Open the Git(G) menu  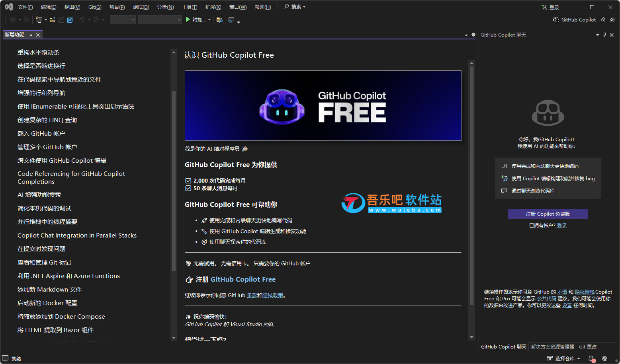point(95,7)
